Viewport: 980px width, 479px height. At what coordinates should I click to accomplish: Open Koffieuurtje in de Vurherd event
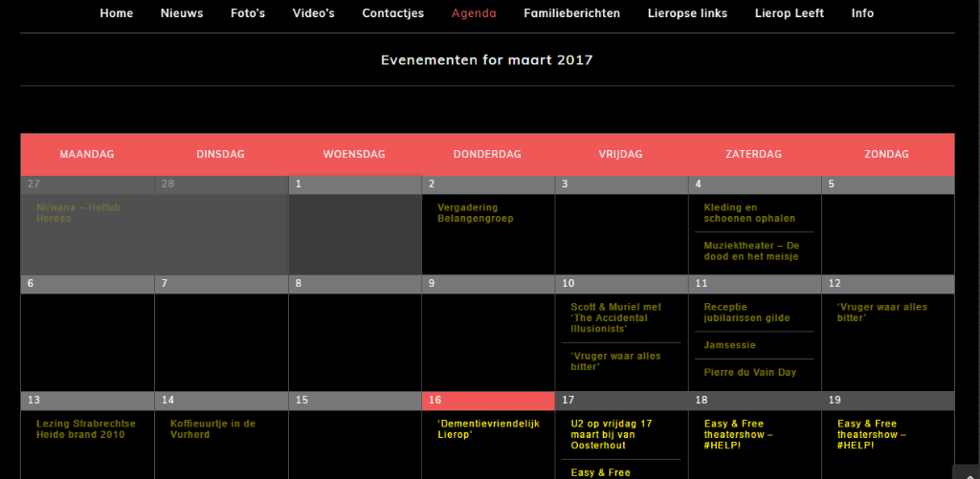coord(212,428)
